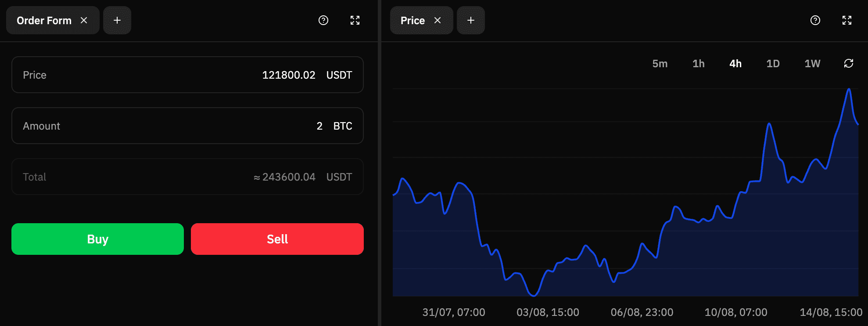This screenshot has width=868, height=326.
Task: Add new tab next to Order Form
Action: point(117,21)
